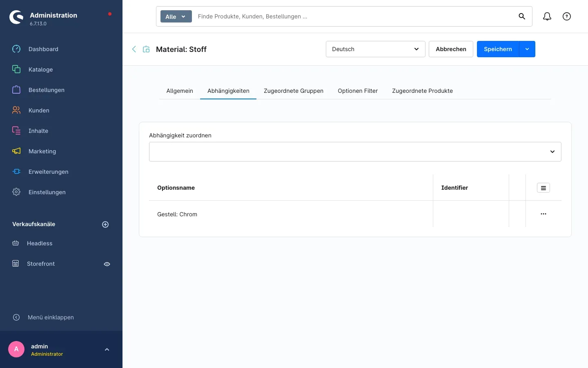Click the admin avatar circle
Image resolution: width=588 pixels, height=368 pixels.
click(16, 349)
